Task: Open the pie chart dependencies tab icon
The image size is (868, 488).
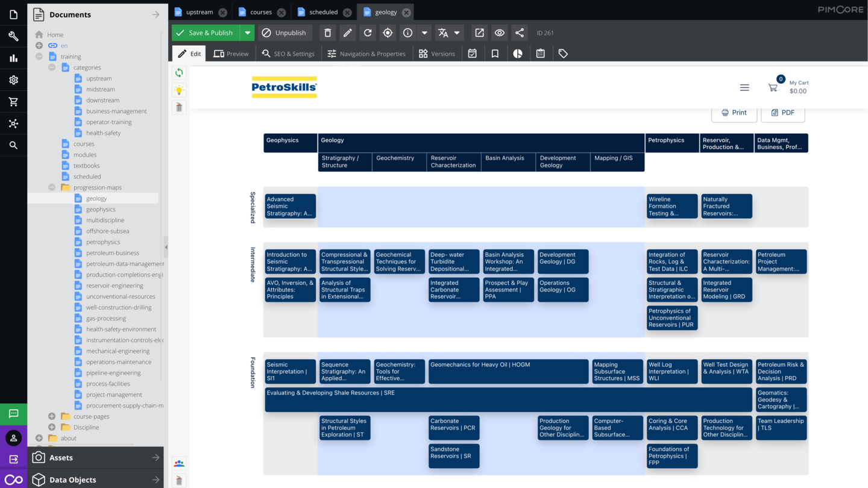Action: [518, 54]
